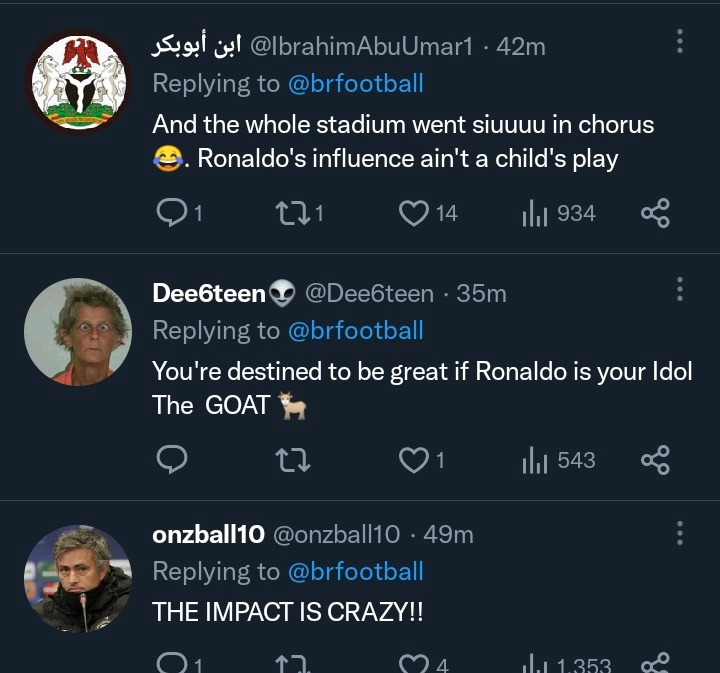Screen dimensions: 720x673
Task: Share IbrahimAbuUmar1's tweet
Action: pos(655,213)
